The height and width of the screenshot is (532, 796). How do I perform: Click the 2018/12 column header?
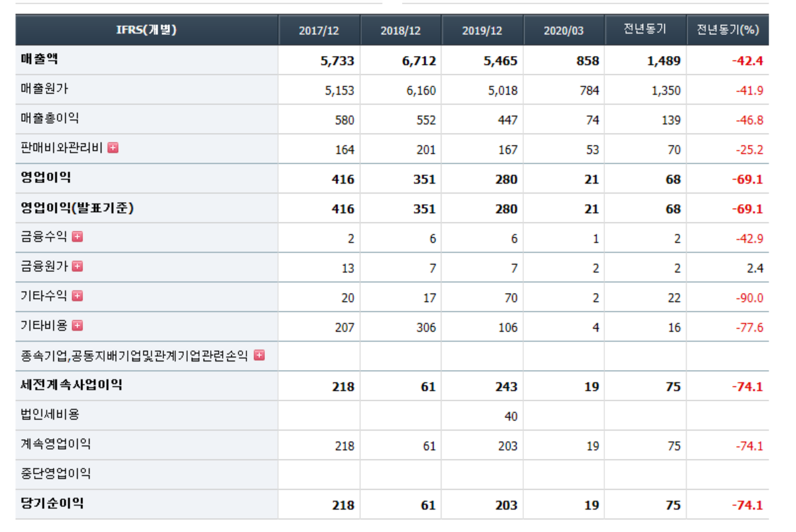[401, 31]
